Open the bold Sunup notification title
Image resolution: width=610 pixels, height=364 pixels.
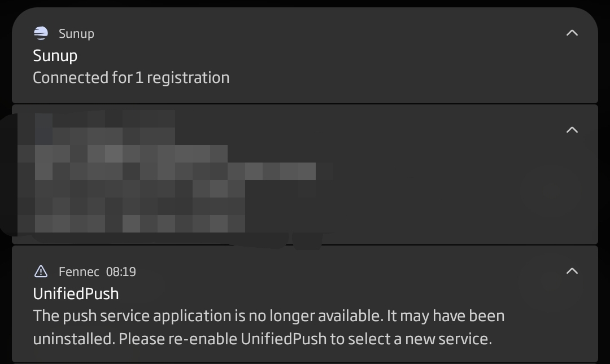click(55, 55)
